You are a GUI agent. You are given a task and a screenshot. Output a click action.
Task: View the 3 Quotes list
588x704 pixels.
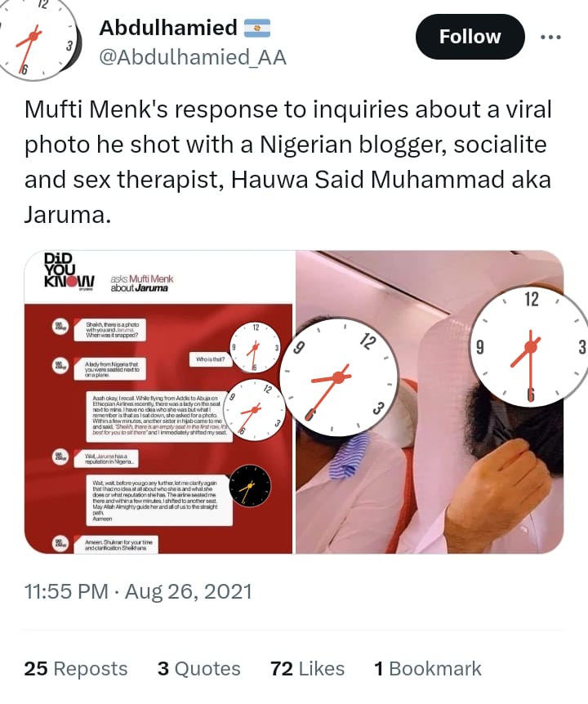click(198, 669)
